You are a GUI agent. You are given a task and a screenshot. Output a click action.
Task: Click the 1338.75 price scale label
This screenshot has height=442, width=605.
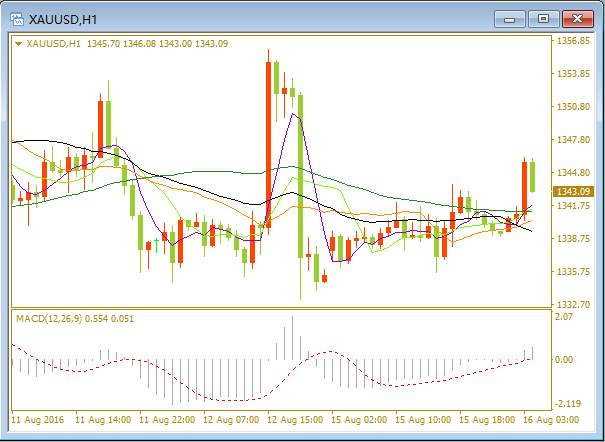(x=573, y=239)
